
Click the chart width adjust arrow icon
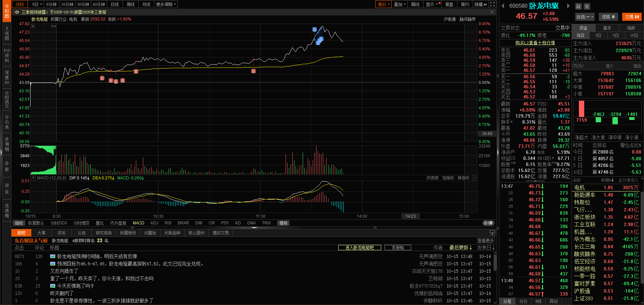(x=53, y=26)
